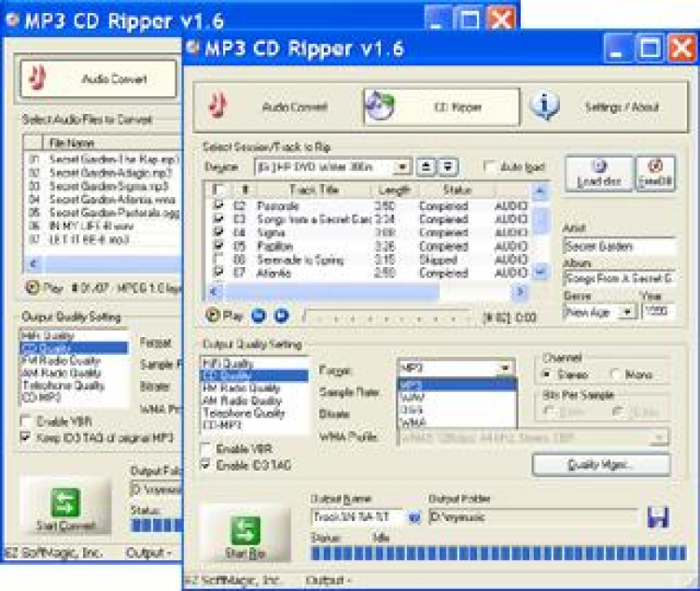Image resolution: width=700 pixels, height=591 pixels.
Task: Expand the Device drive dropdown
Action: tap(402, 167)
